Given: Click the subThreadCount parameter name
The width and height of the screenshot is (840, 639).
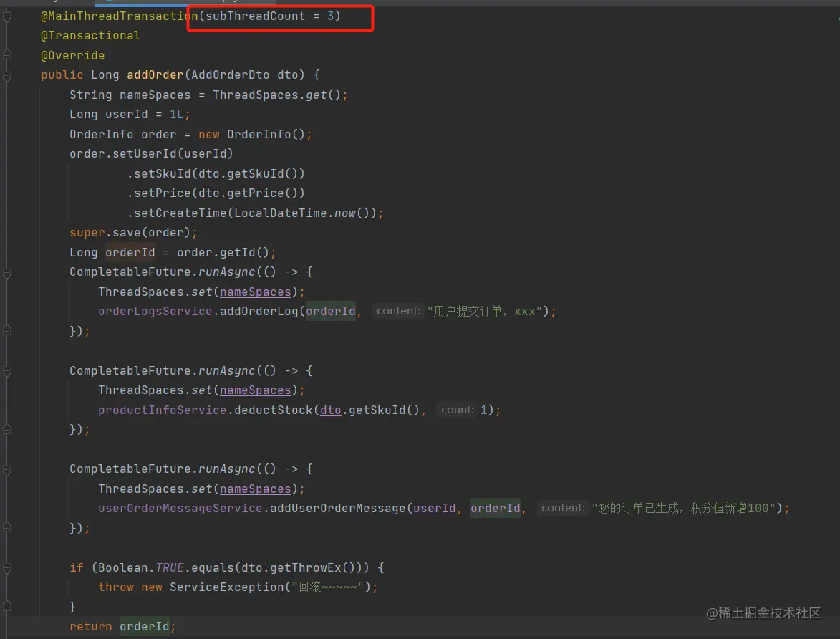Looking at the screenshot, I should pyautogui.click(x=256, y=16).
